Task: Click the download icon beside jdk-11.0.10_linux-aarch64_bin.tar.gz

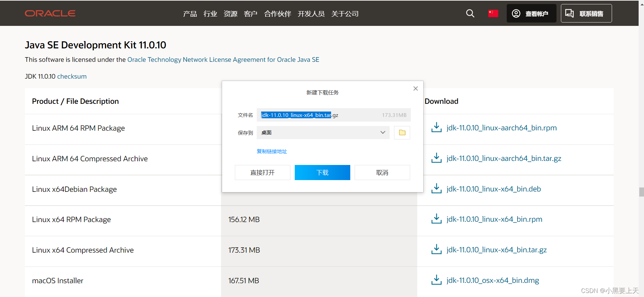Action: 436,158
